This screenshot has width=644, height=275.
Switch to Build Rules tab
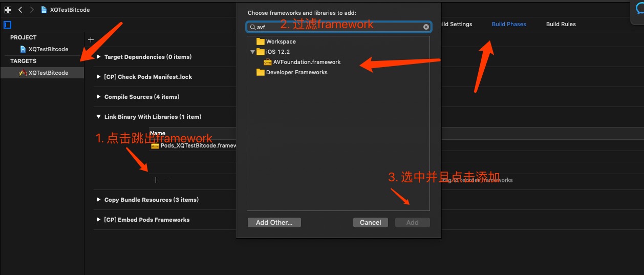click(x=561, y=24)
